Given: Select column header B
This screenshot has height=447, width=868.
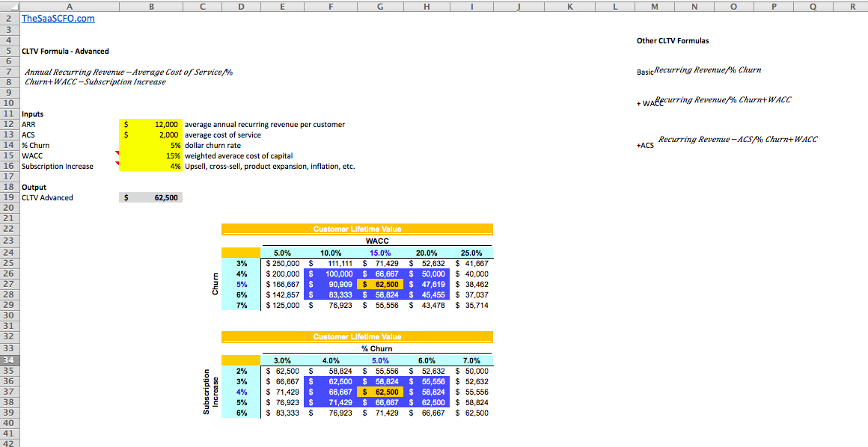Looking at the screenshot, I should pos(150,6).
